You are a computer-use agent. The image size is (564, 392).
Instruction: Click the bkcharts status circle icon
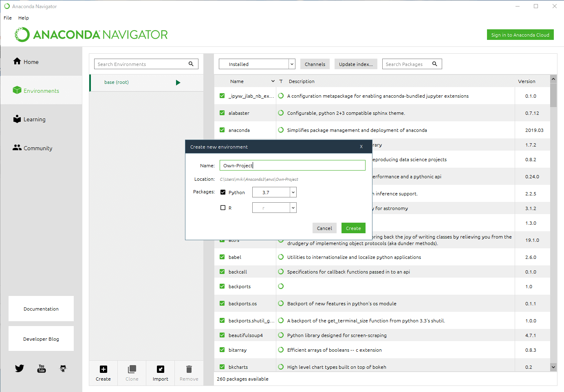(281, 367)
